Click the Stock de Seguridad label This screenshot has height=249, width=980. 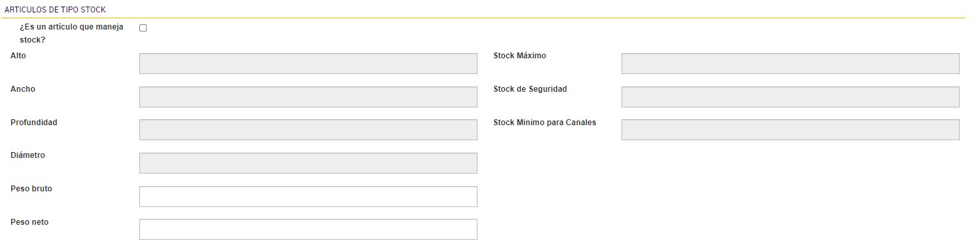click(530, 89)
